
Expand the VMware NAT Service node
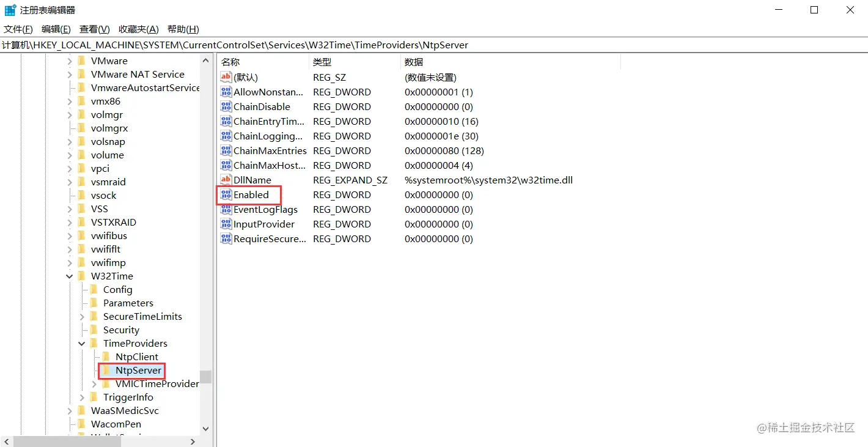tap(70, 75)
